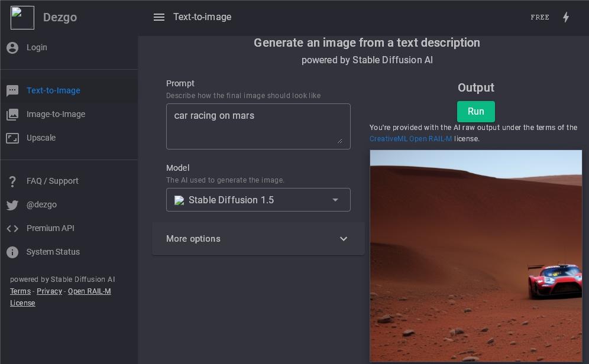Expand the More options panel

258,239
